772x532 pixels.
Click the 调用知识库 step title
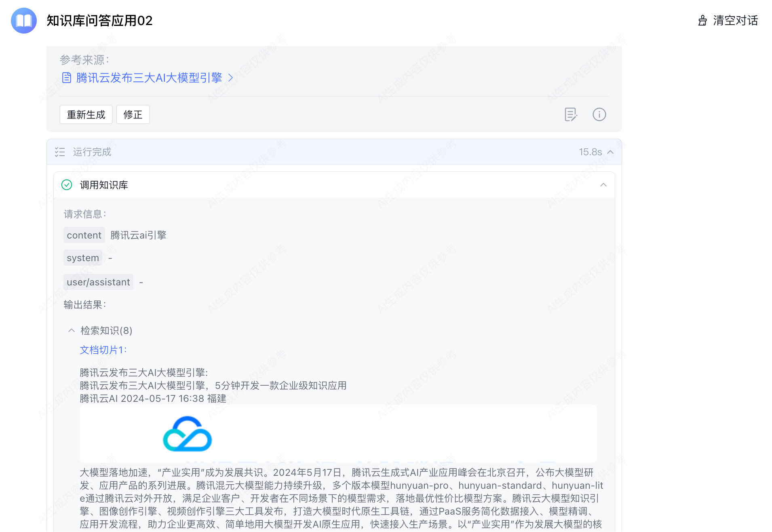tap(104, 185)
